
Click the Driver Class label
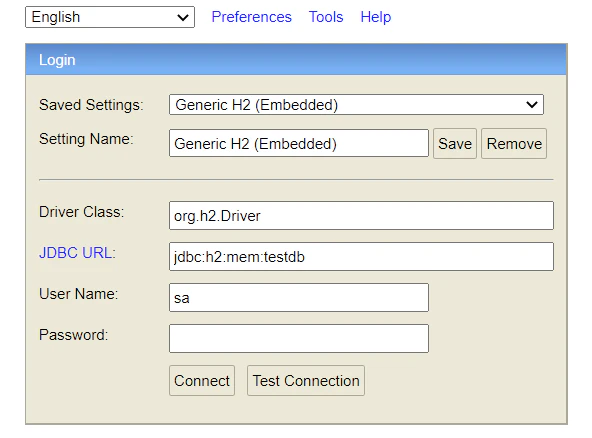(x=82, y=212)
